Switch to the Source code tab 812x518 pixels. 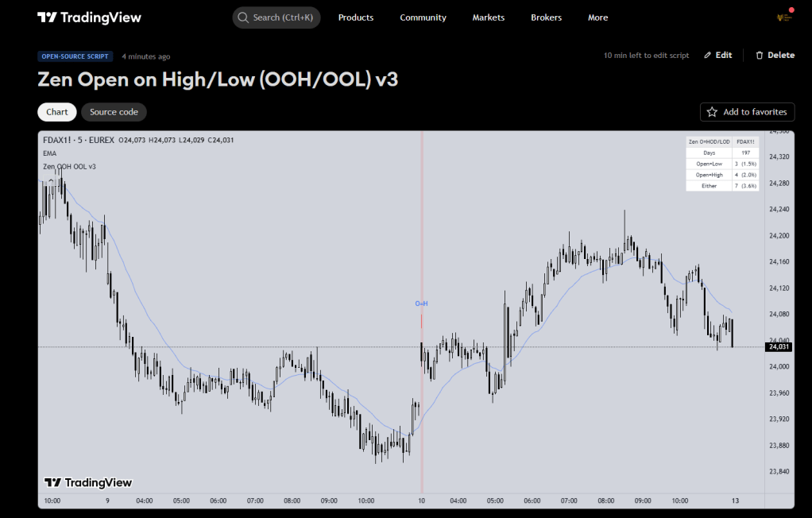pos(114,112)
